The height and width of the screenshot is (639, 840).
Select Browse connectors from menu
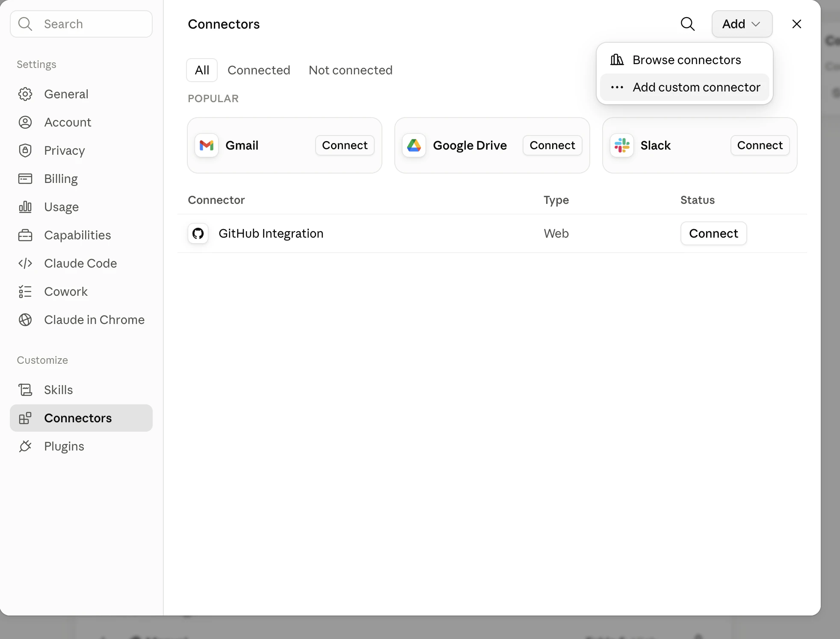coord(685,60)
